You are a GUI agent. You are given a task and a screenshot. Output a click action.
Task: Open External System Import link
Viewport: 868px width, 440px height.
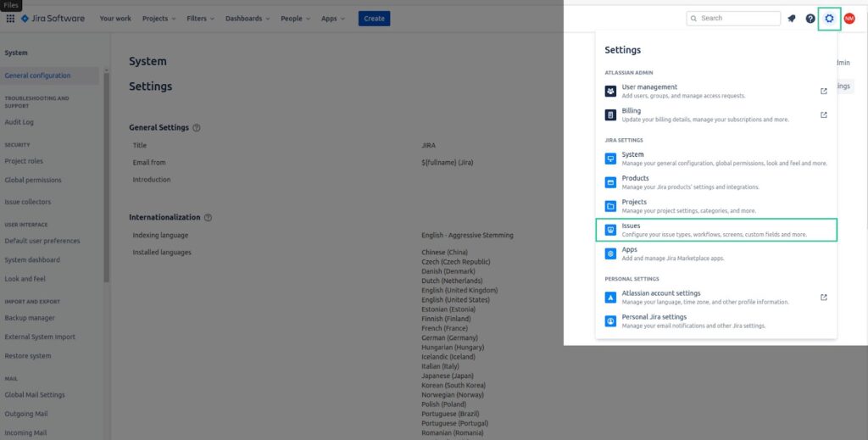[x=40, y=337]
